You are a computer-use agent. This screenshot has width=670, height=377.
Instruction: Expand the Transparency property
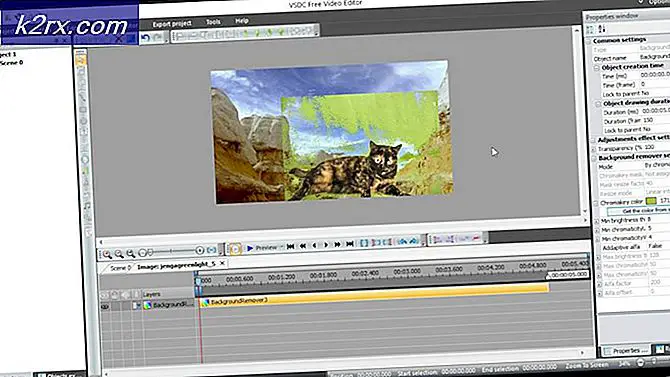click(x=594, y=149)
